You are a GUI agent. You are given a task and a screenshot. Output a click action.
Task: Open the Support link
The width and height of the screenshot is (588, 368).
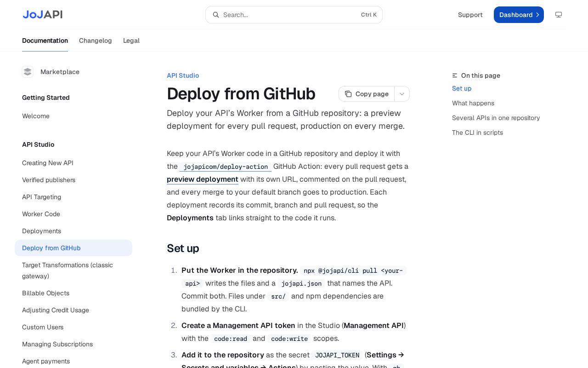(x=470, y=15)
